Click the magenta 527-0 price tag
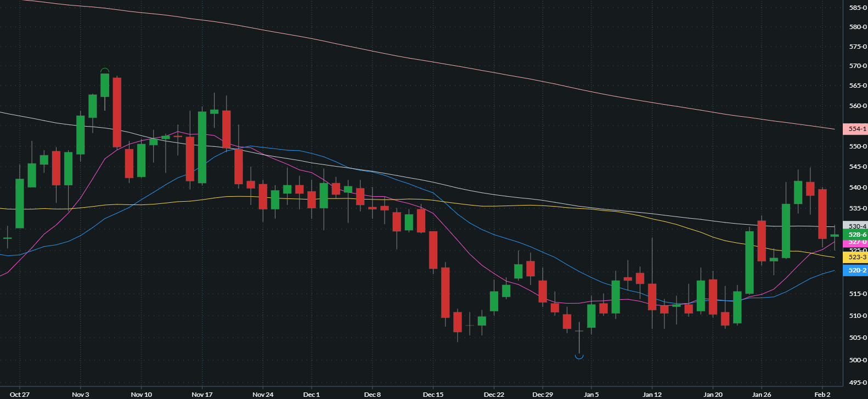Screen dimensions: 868x399 [857, 242]
